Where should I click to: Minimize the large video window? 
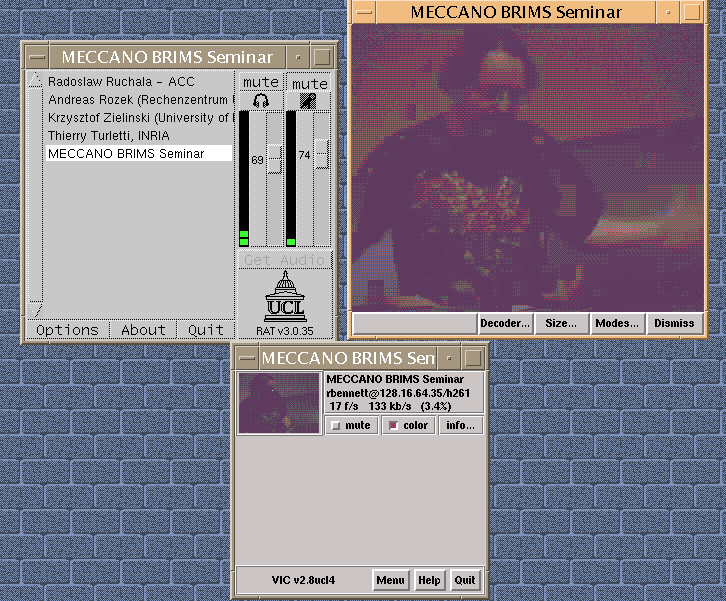pos(668,12)
